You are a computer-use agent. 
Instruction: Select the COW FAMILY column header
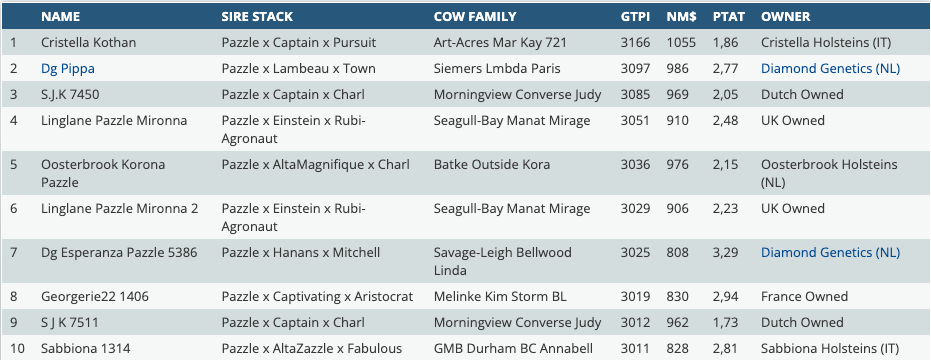tap(475, 17)
